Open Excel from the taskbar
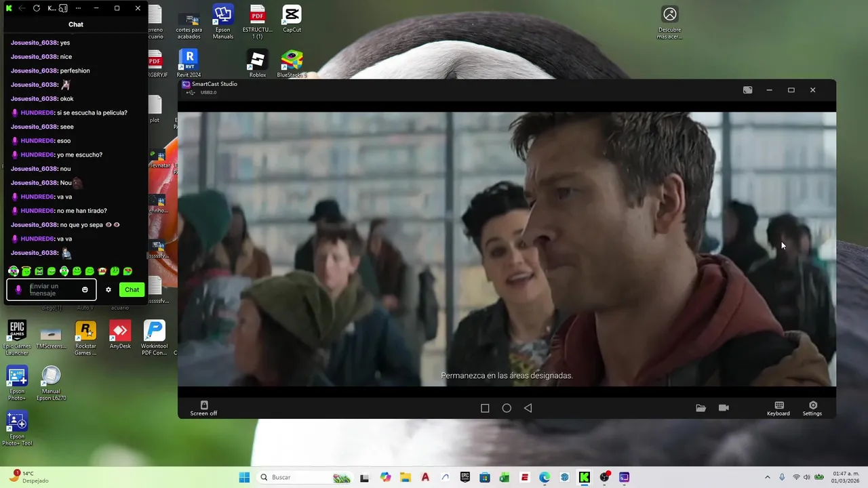 pyautogui.click(x=505, y=477)
